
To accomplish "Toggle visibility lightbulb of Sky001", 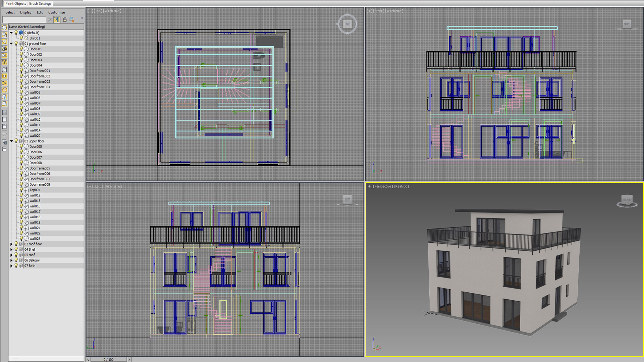I will pos(21,38).
